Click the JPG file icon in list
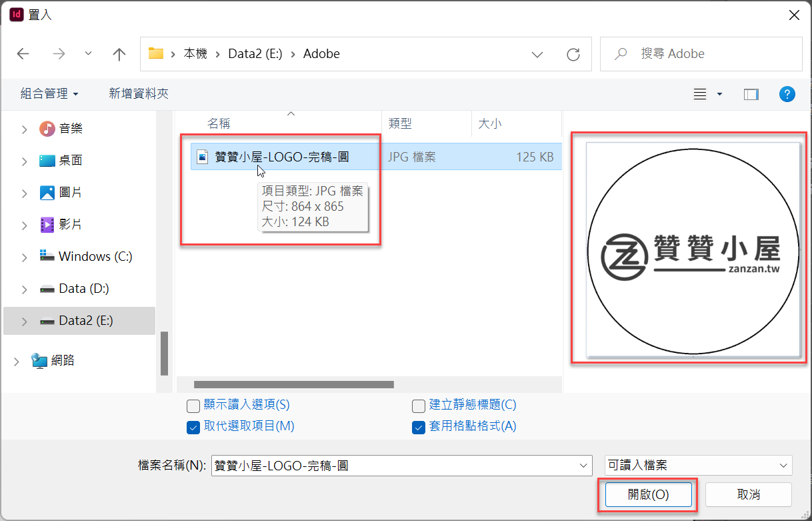 [203, 157]
